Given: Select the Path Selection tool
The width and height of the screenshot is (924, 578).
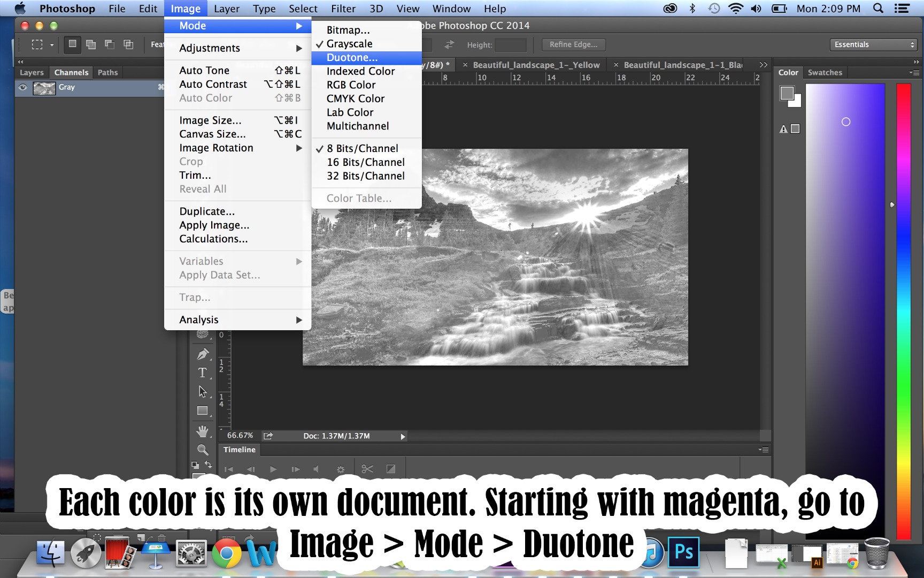Looking at the screenshot, I should [x=202, y=391].
